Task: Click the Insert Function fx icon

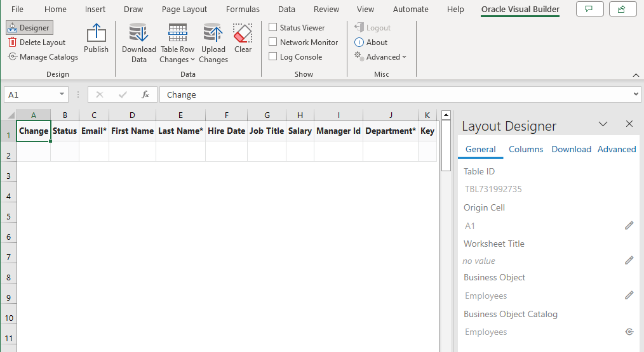Action: pos(145,95)
